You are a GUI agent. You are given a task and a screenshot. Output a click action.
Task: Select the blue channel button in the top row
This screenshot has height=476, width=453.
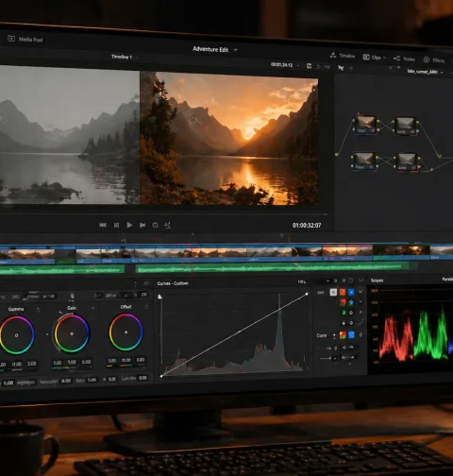pos(351,292)
